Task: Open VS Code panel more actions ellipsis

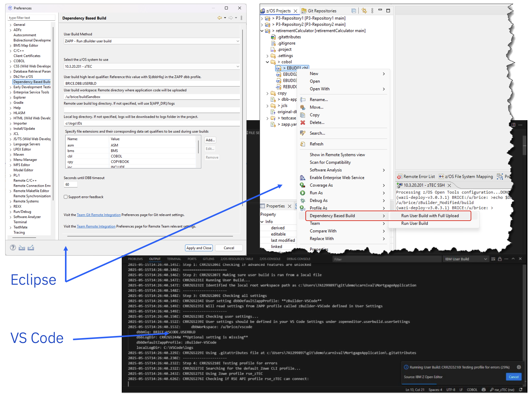Action: [506, 259]
